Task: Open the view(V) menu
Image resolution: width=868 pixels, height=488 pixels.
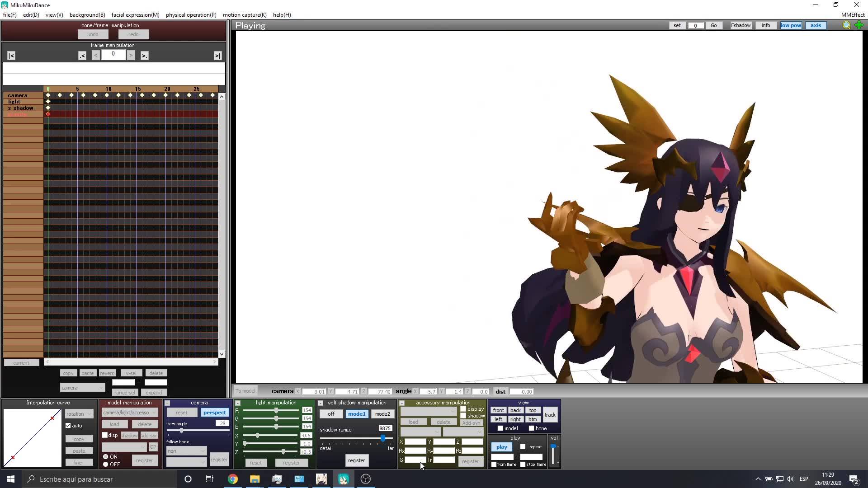Action: pos(54,15)
